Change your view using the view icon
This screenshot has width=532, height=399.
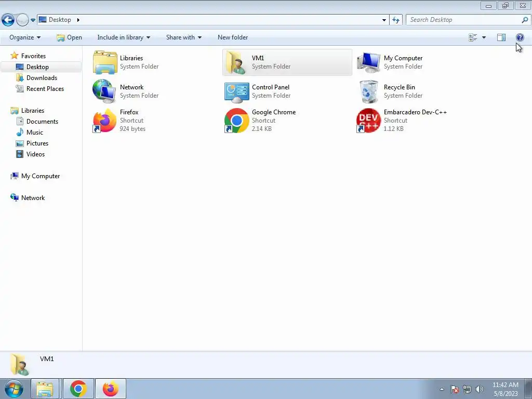(x=473, y=37)
